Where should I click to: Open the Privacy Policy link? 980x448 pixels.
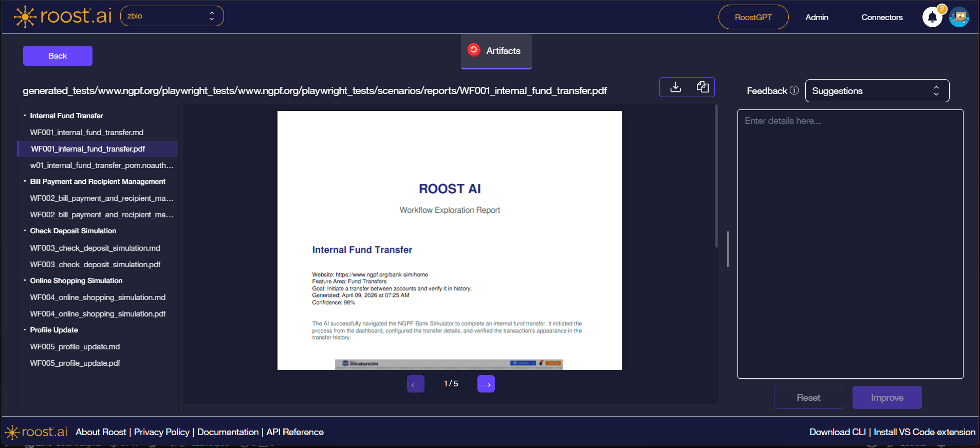(x=161, y=432)
